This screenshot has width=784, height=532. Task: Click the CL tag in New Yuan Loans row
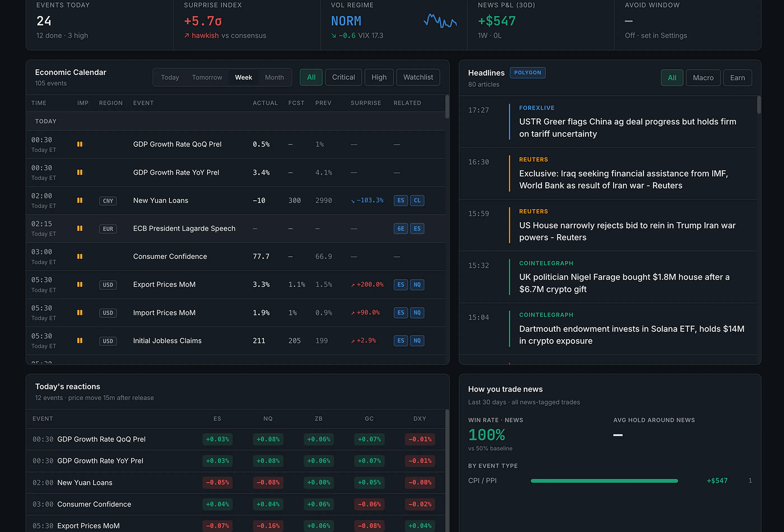(x=417, y=200)
